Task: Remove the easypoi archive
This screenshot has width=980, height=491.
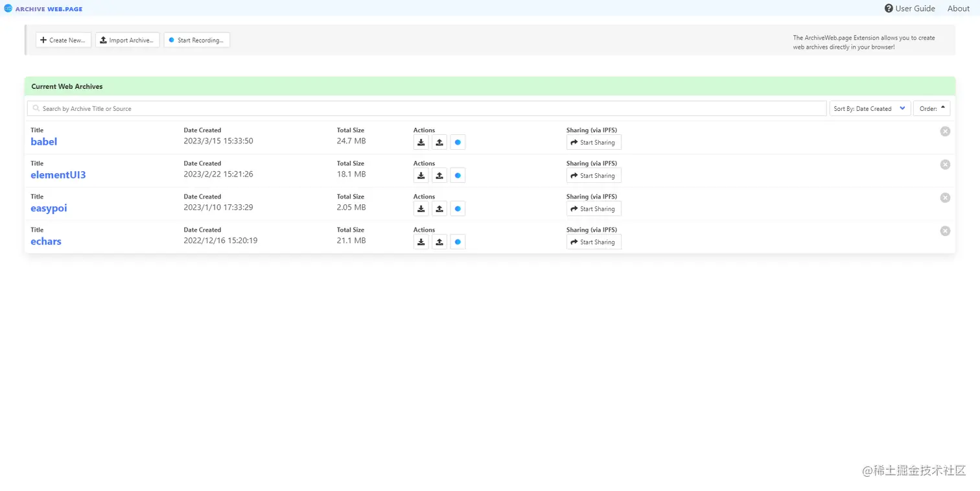Action: pos(945,197)
